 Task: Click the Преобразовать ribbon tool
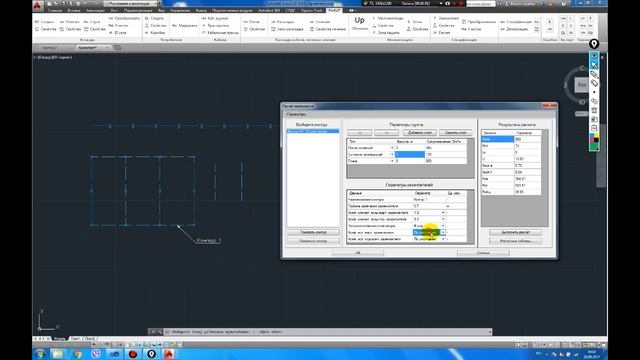(x=124, y=18)
